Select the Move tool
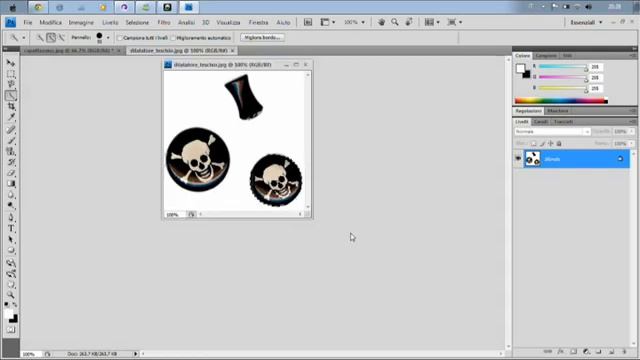The width and height of the screenshot is (640, 360). [x=11, y=63]
